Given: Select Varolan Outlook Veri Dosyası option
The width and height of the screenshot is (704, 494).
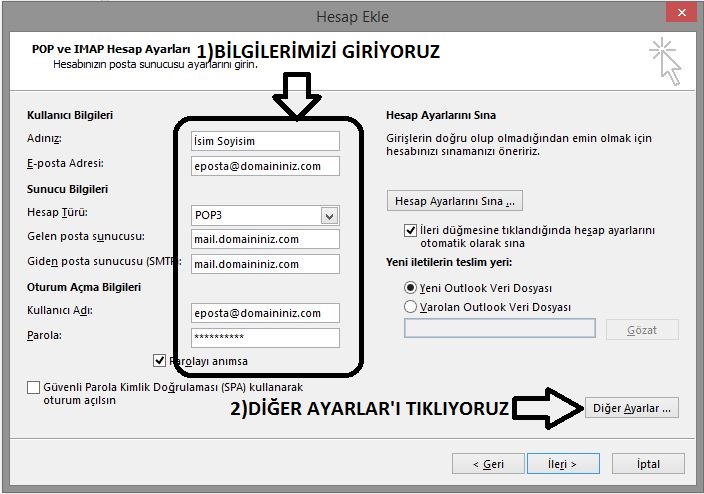Looking at the screenshot, I should pos(411,307).
